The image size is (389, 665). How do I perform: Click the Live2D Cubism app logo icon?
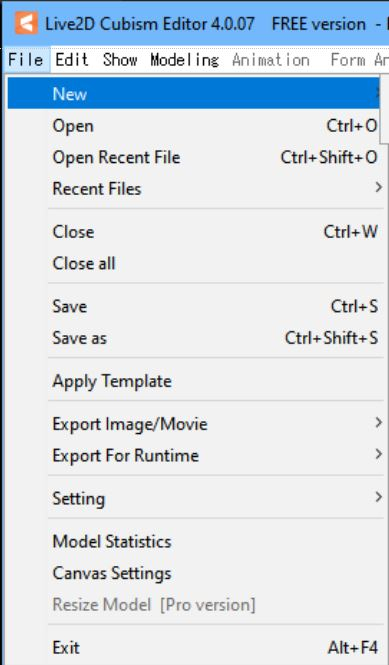point(26,23)
